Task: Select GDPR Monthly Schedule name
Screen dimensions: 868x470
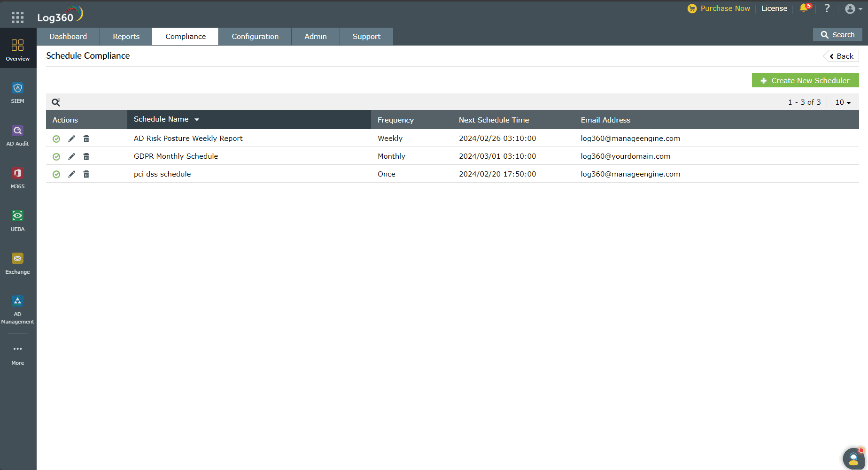Action: 176,156
